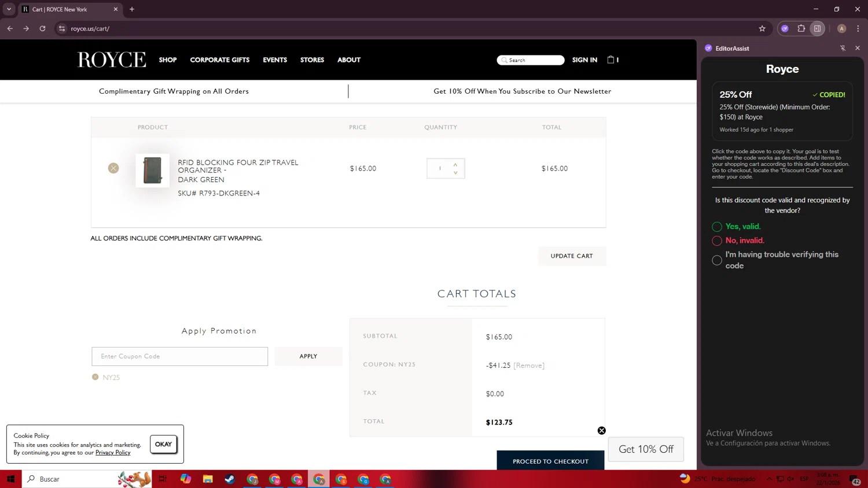Open the notification center icon

coord(854,479)
